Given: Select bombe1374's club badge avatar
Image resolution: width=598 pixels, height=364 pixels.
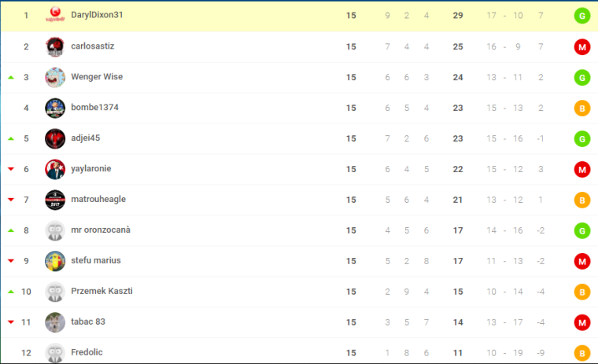Looking at the screenshot, I should [55, 108].
